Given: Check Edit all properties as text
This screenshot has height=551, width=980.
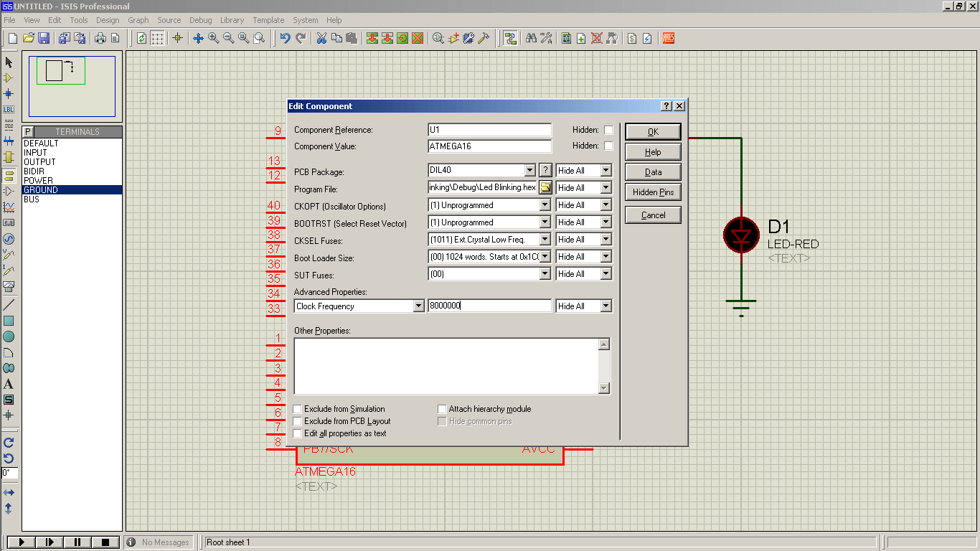Looking at the screenshot, I should [x=298, y=433].
